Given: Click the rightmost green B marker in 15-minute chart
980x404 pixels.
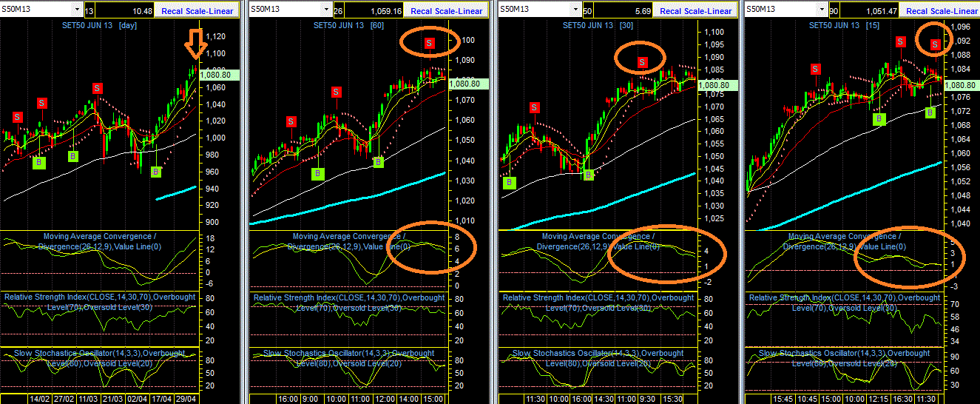Looking at the screenshot, I should coord(930,112).
